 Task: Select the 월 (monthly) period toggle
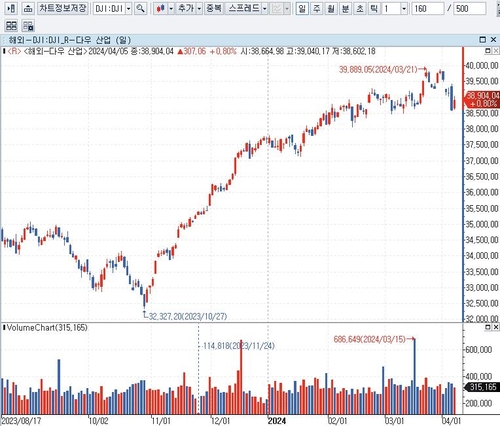pos(331,8)
